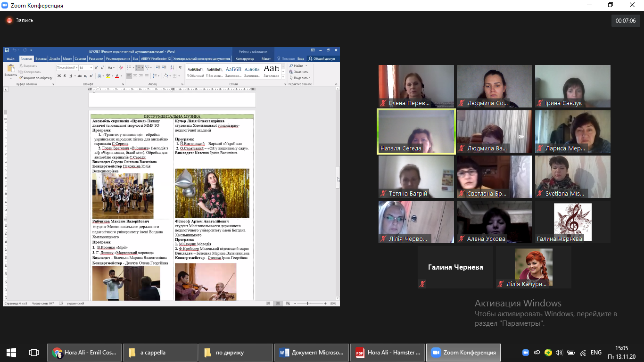Toggle bold formatting (Ж) in ribbon

(58, 76)
